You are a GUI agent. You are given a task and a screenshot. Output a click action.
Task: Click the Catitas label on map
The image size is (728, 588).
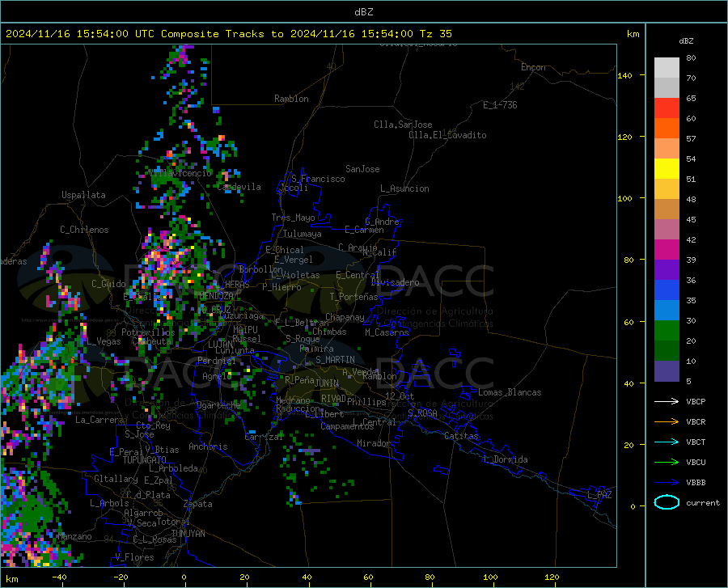click(461, 436)
